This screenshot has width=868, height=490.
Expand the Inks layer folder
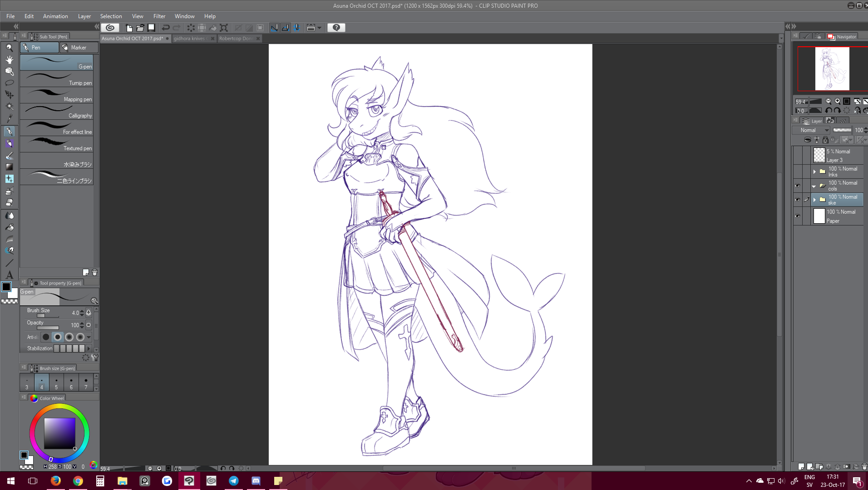click(814, 171)
